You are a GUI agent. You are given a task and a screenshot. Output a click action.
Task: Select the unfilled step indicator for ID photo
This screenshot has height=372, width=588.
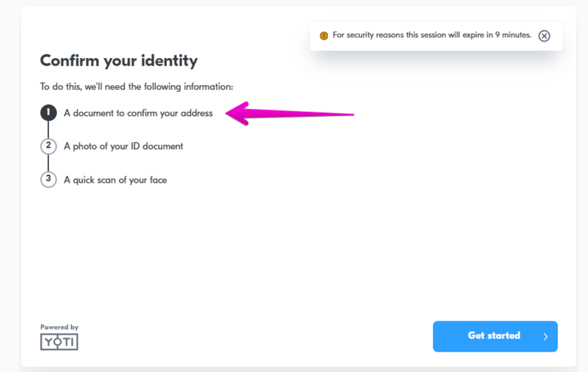[x=48, y=146]
